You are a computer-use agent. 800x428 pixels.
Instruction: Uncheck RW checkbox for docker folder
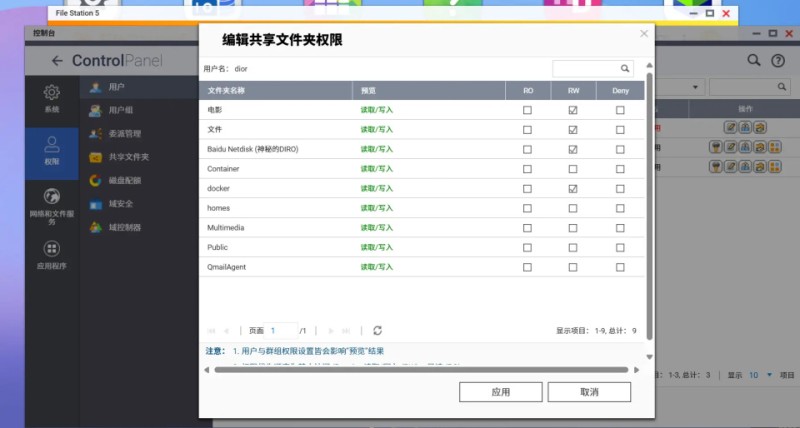573,189
